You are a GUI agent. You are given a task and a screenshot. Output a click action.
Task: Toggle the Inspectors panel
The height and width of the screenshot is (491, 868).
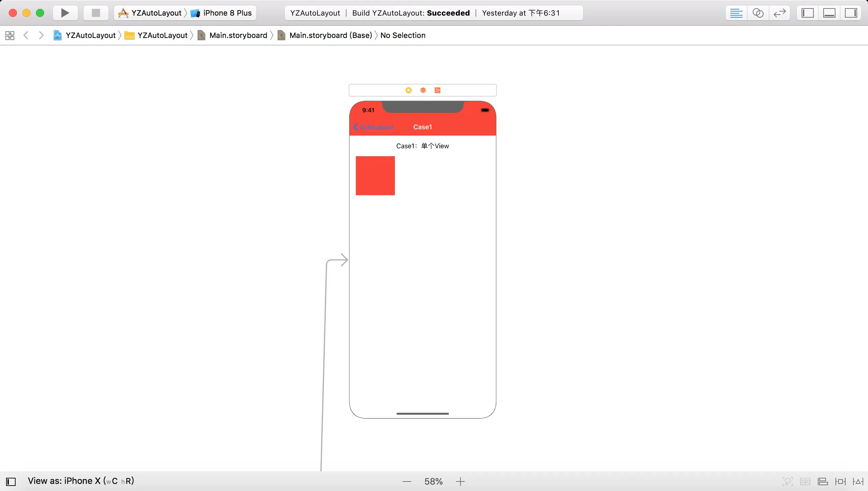851,13
